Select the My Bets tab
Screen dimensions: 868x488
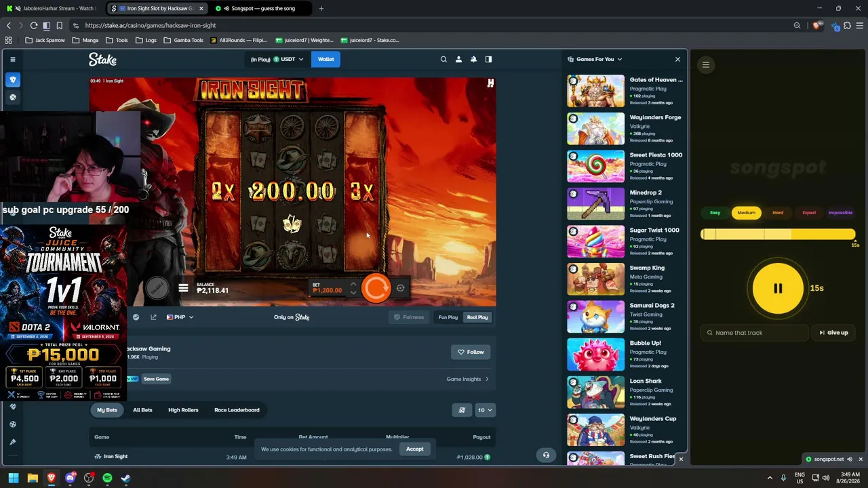(x=107, y=410)
